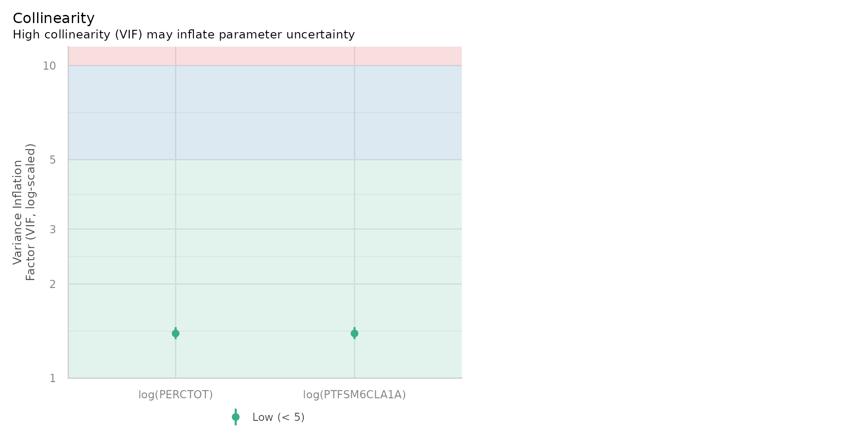The image size is (868, 434).
Task: Click the log(PERCTOT) x-axis label
Action: coord(175,395)
